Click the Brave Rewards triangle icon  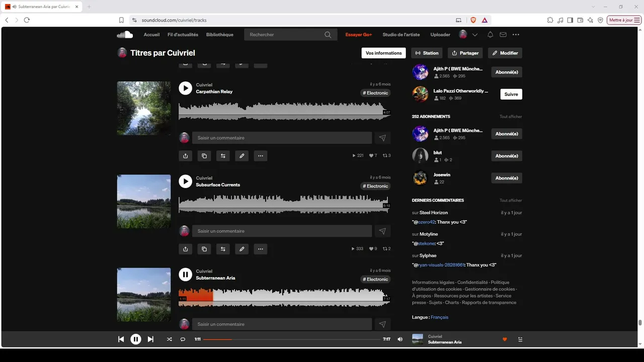pos(485,20)
